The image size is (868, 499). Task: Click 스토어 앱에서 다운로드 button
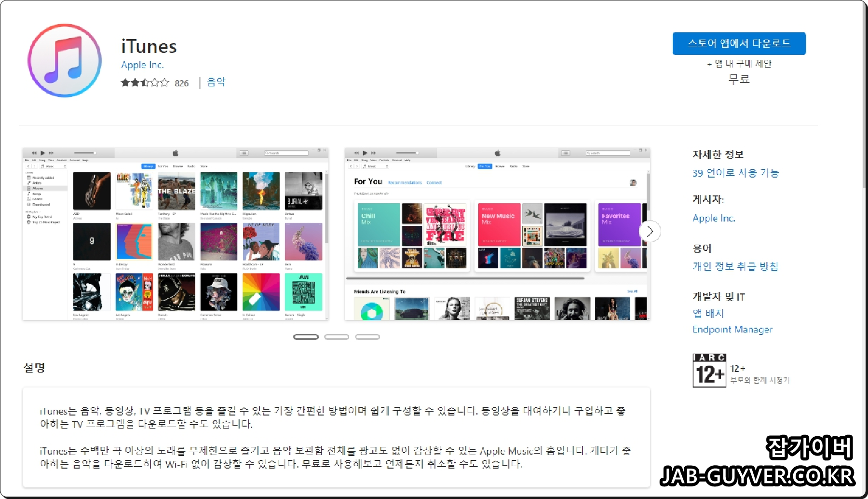(x=739, y=43)
